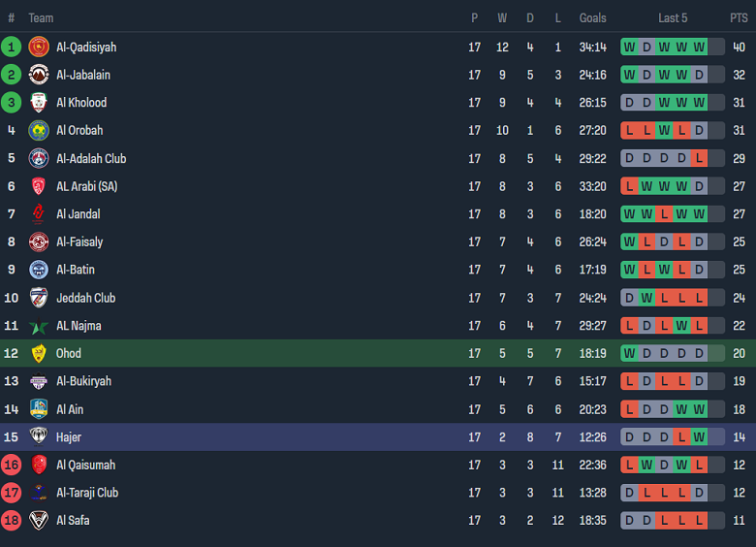Click the Al-Jabalain club logo

point(39,75)
